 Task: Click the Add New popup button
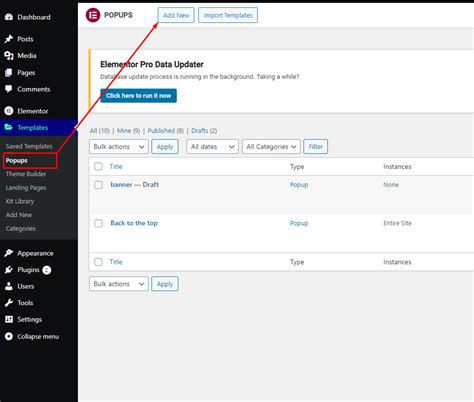pos(176,15)
